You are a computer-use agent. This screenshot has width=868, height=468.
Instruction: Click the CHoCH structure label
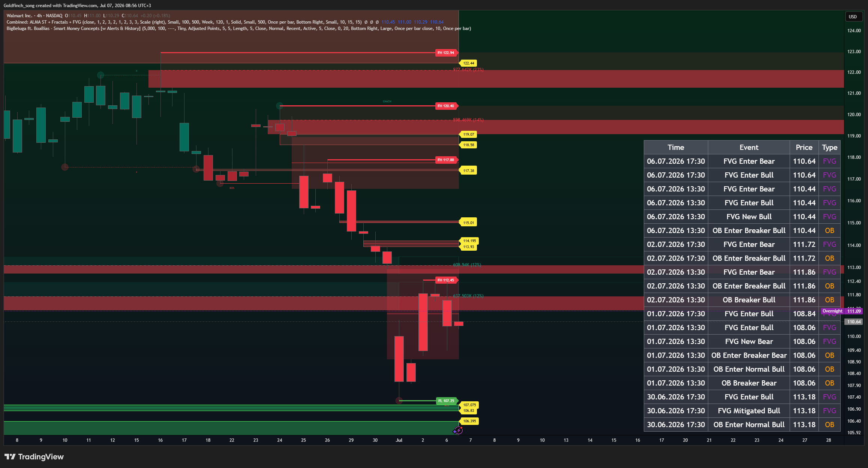[x=387, y=102]
